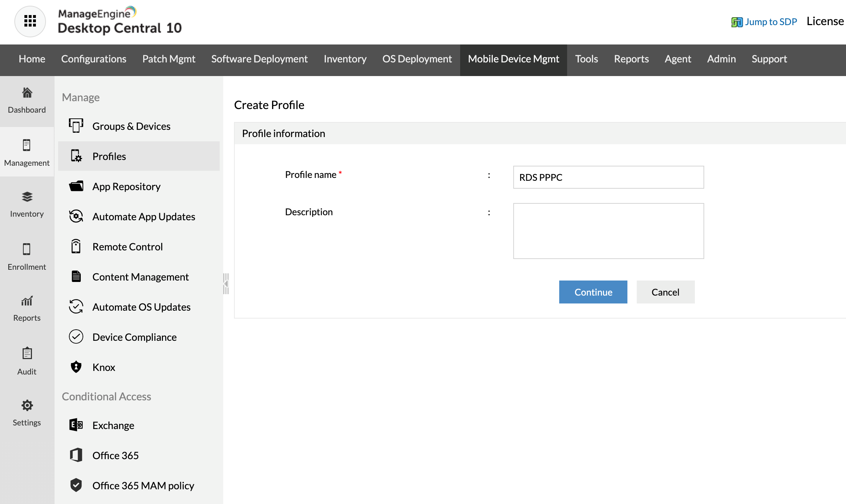Click the Knox shield icon
This screenshot has height=504, width=846.
[76, 367]
